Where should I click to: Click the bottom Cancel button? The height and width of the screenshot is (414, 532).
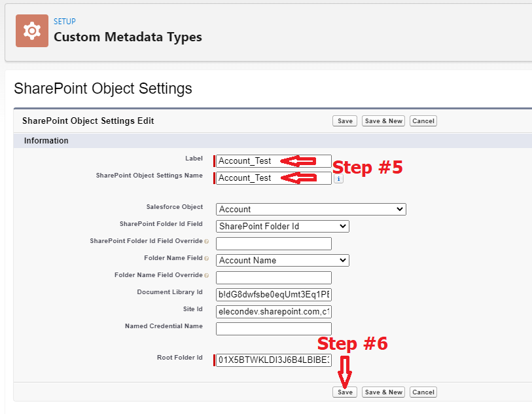[x=423, y=392]
